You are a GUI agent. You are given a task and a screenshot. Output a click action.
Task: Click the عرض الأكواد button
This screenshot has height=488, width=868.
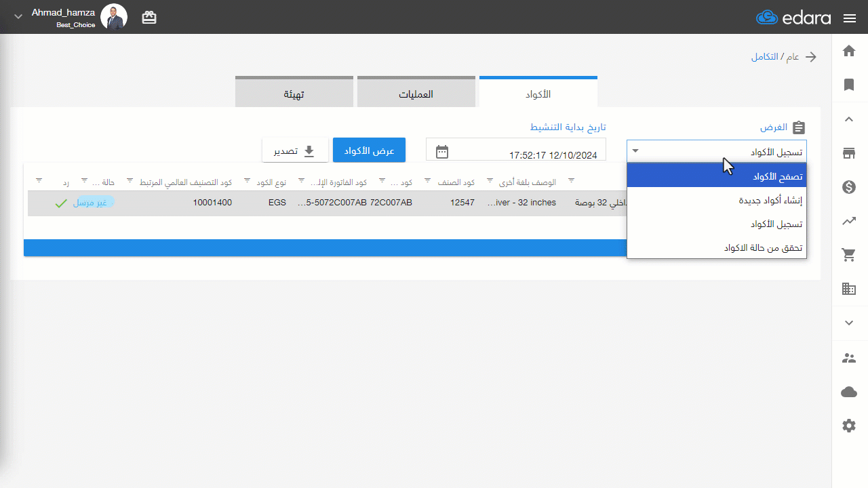369,150
